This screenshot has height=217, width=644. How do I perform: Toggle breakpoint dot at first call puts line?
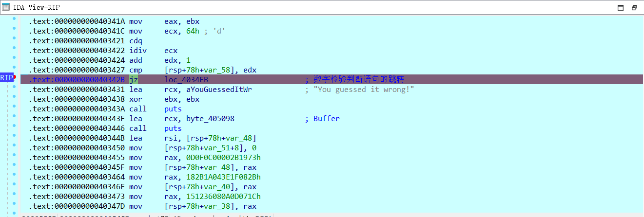14,107
